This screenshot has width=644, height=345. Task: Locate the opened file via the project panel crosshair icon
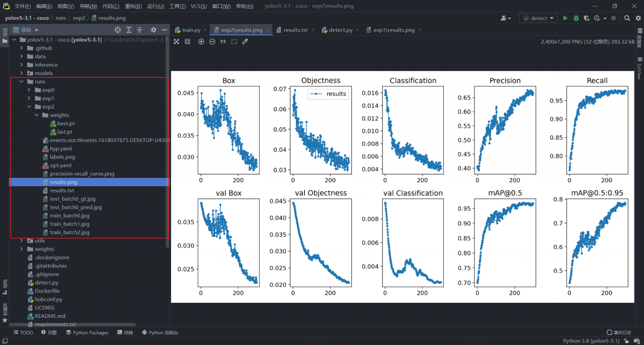pyautogui.click(x=118, y=30)
